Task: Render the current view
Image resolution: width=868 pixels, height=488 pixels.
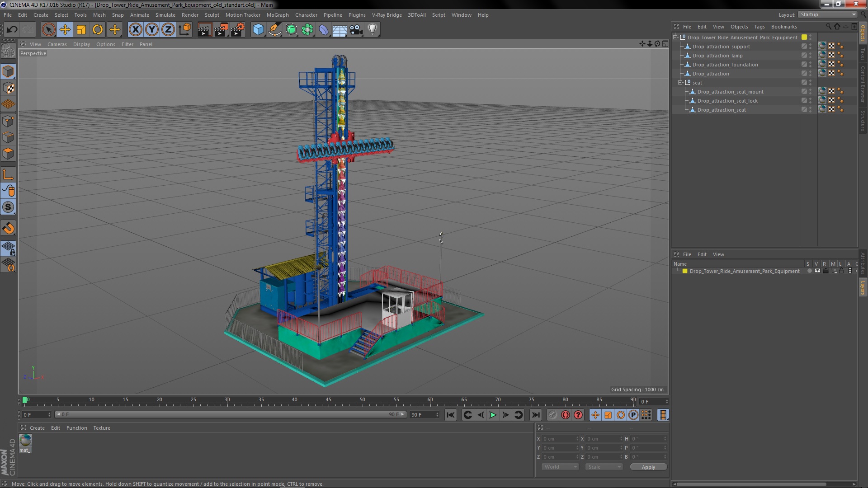Action: pos(204,30)
